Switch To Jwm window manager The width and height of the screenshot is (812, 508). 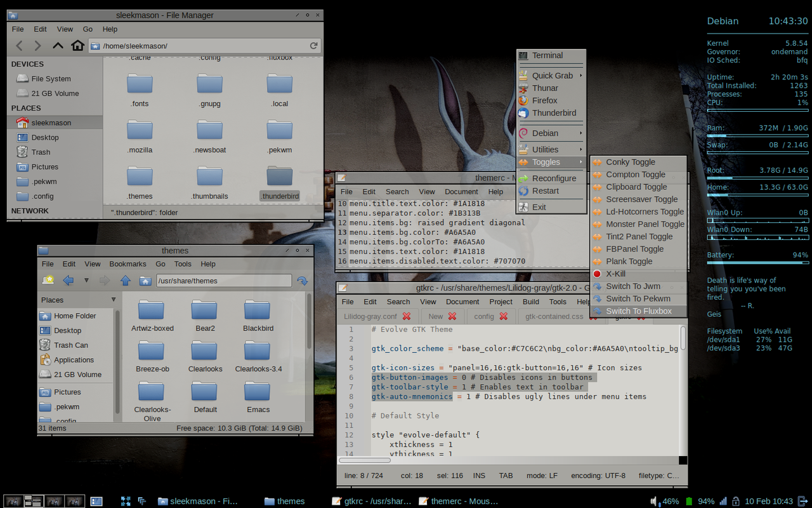(638, 286)
